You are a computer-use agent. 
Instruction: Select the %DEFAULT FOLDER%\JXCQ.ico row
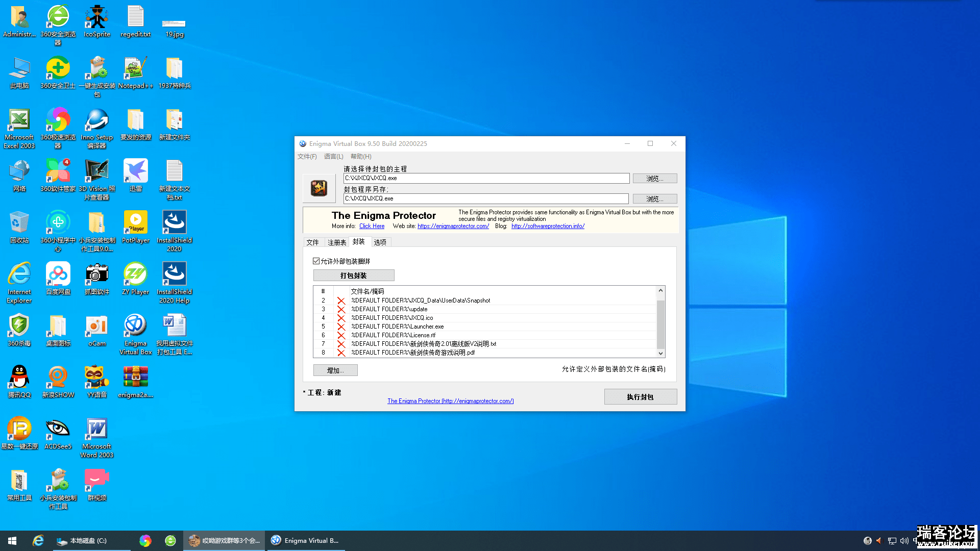485,318
